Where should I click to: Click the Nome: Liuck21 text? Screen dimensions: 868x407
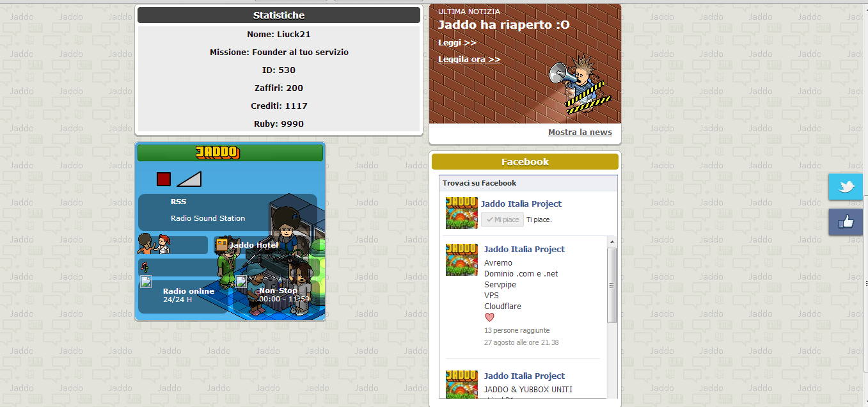(279, 35)
